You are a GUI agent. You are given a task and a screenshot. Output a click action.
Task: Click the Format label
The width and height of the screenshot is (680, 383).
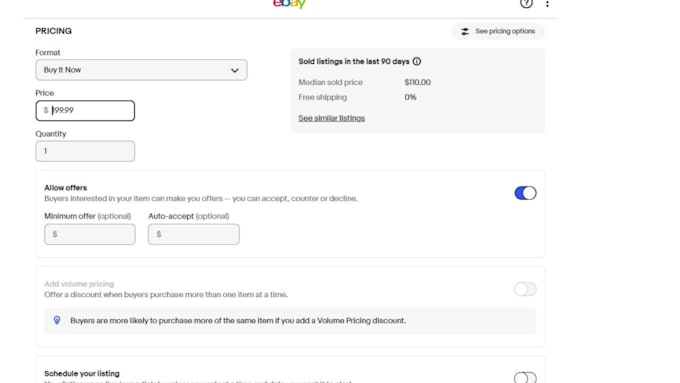click(x=48, y=52)
